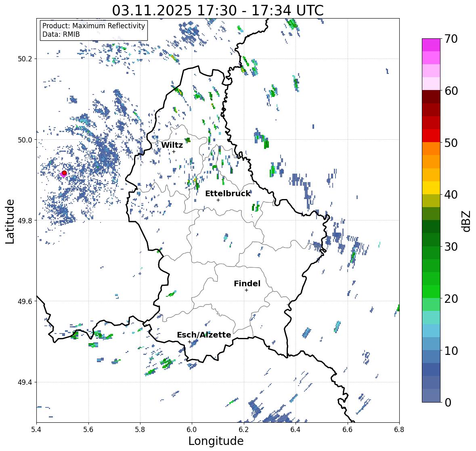476x451 pixels.
Task: Click the 49.8 latitude tick label
Action: 25,220
